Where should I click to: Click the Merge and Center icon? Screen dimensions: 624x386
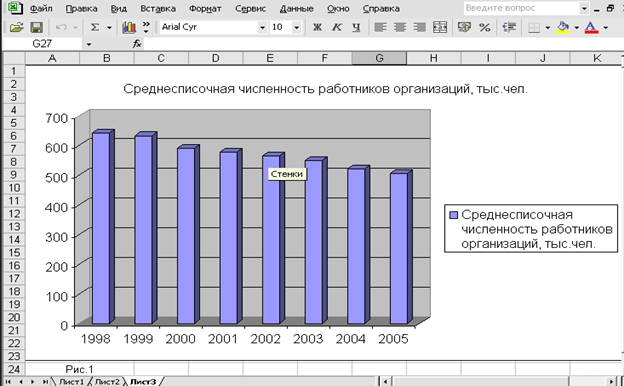pos(440,27)
